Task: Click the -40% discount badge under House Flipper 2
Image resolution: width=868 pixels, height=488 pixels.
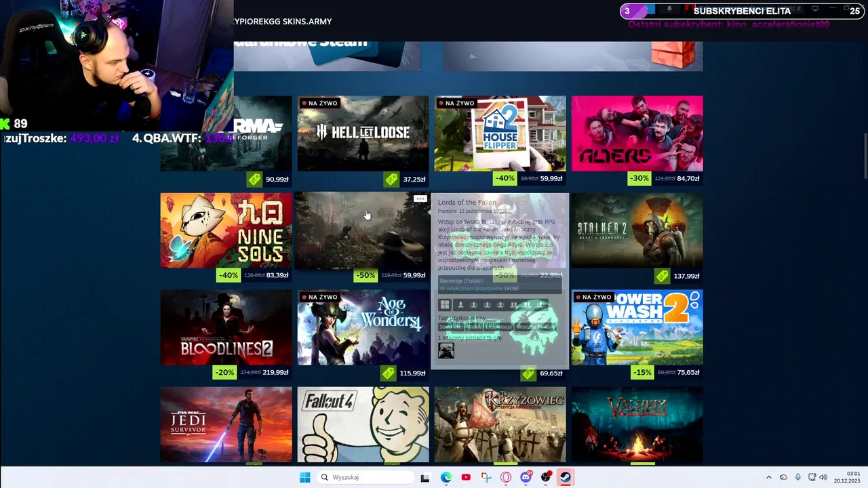Action: coord(505,179)
